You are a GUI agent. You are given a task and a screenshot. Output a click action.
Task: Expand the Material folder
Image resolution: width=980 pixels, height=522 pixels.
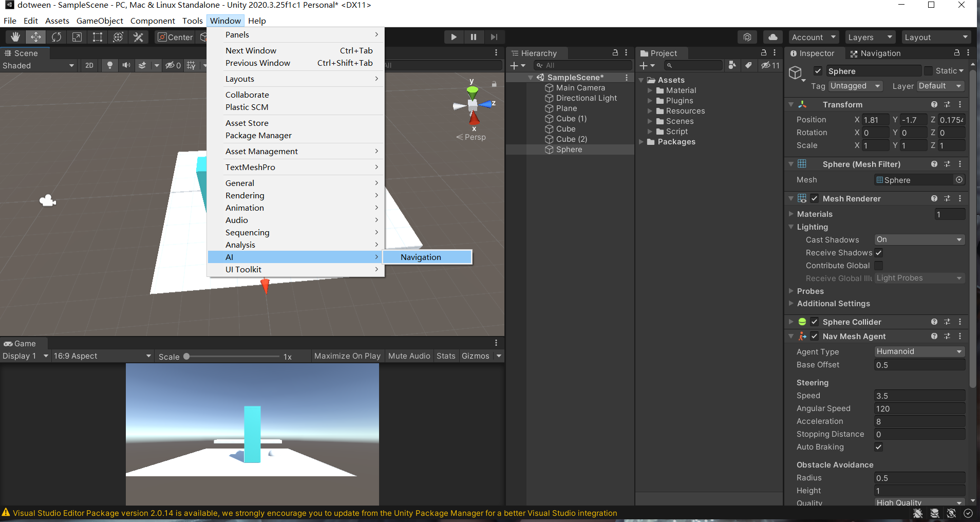pyautogui.click(x=650, y=90)
